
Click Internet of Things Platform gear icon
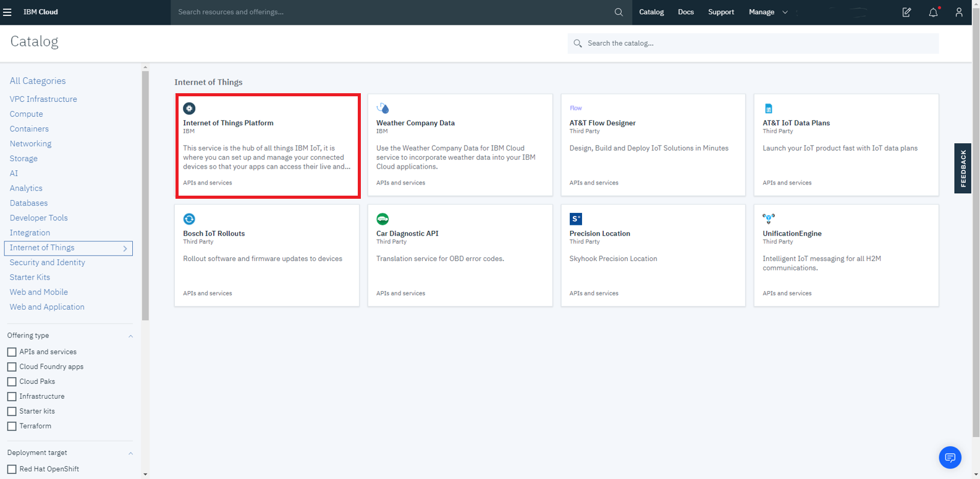coord(189,108)
